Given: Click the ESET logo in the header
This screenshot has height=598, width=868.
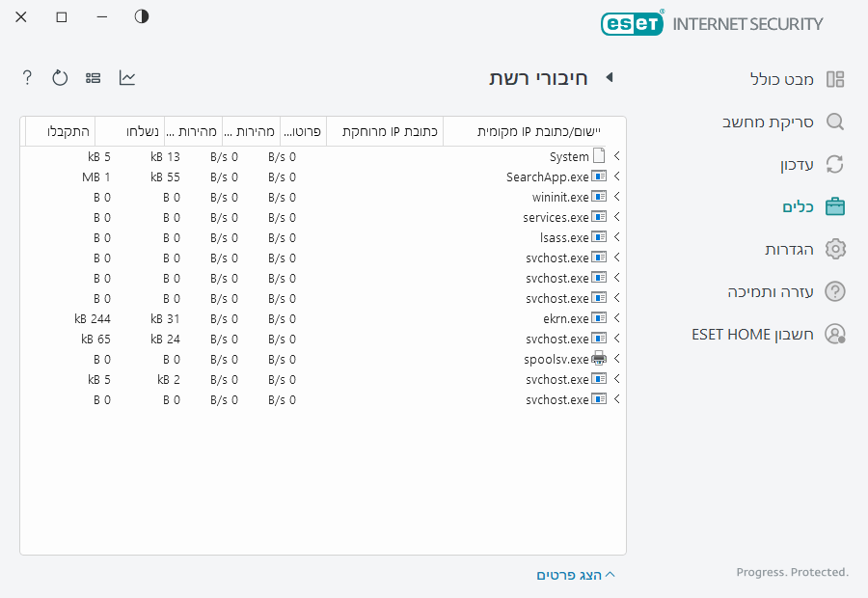Looking at the screenshot, I should pyautogui.click(x=633, y=23).
